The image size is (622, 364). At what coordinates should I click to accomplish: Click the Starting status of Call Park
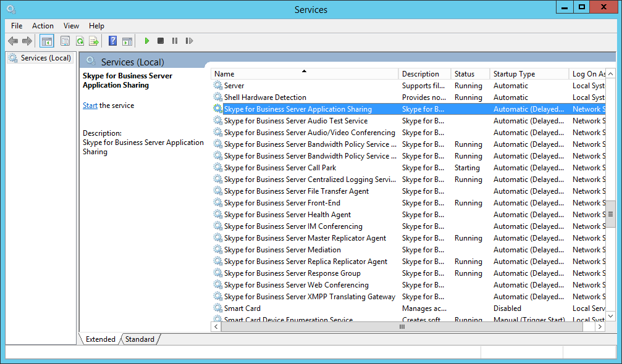(x=467, y=168)
